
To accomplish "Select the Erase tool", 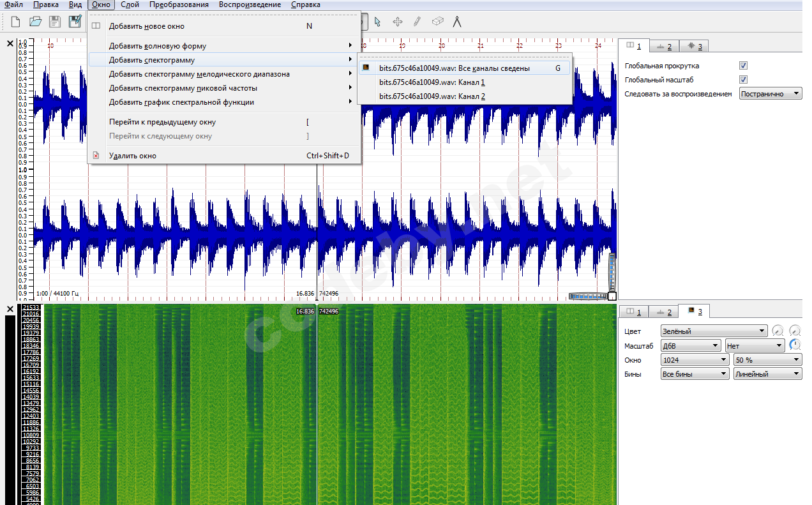I will 437,22.
